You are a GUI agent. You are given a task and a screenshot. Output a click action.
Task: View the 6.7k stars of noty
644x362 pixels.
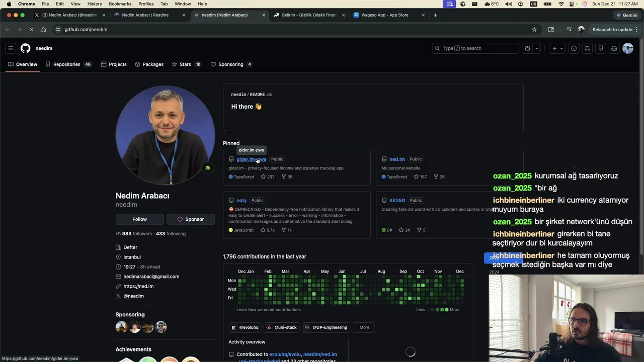[267, 230]
